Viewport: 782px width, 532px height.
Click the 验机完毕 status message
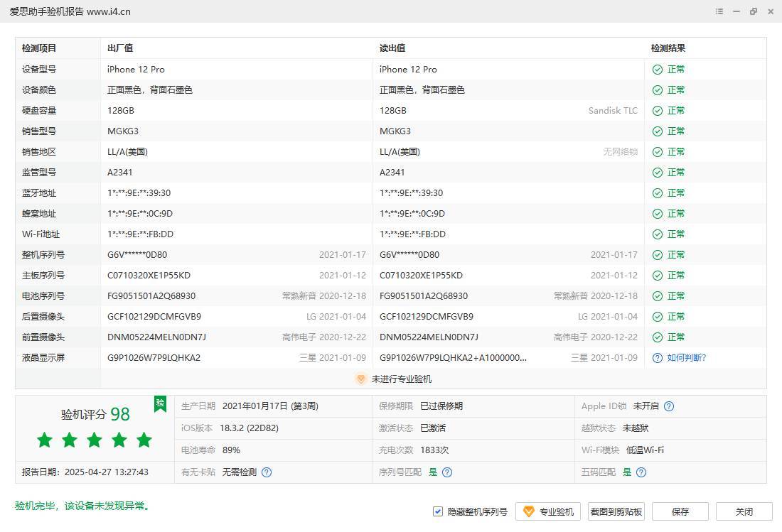tap(82, 506)
